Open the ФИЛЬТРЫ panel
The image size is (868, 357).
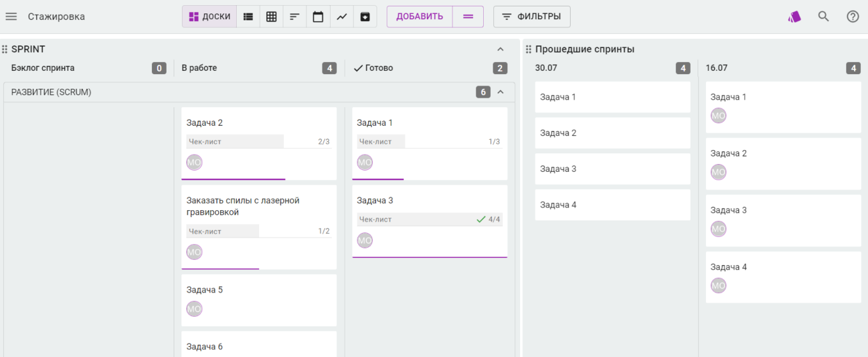[532, 17]
